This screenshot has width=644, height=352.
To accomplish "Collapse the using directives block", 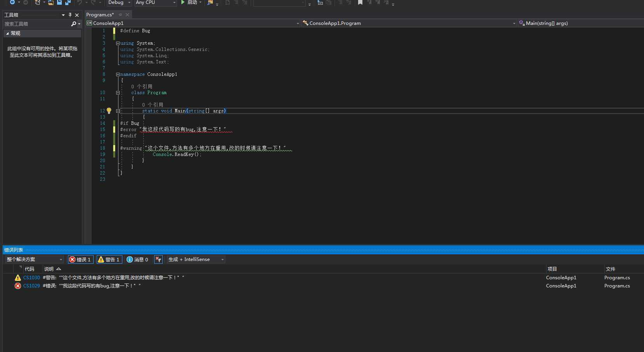I will pyautogui.click(x=118, y=43).
